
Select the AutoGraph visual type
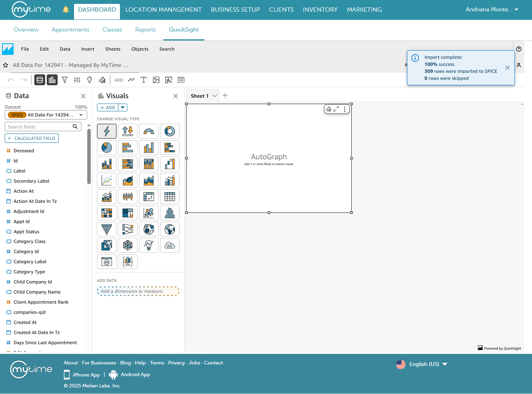[107, 131]
